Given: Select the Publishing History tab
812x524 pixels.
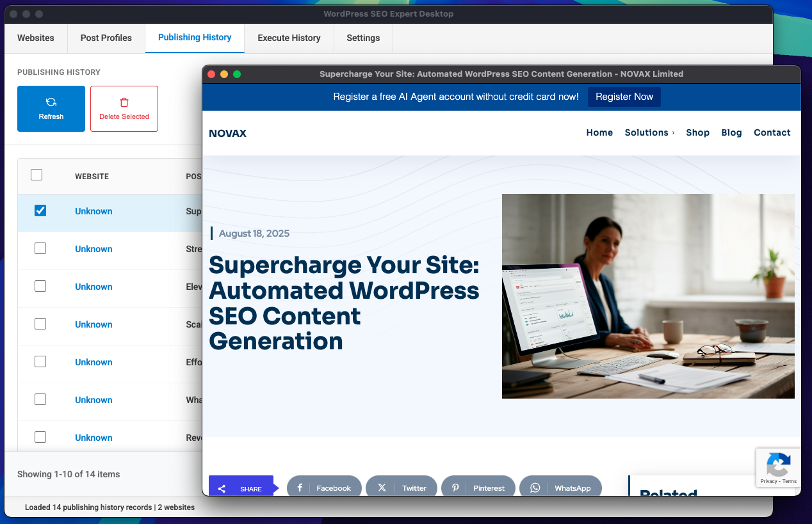Looking at the screenshot, I should [x=195, y=38].
